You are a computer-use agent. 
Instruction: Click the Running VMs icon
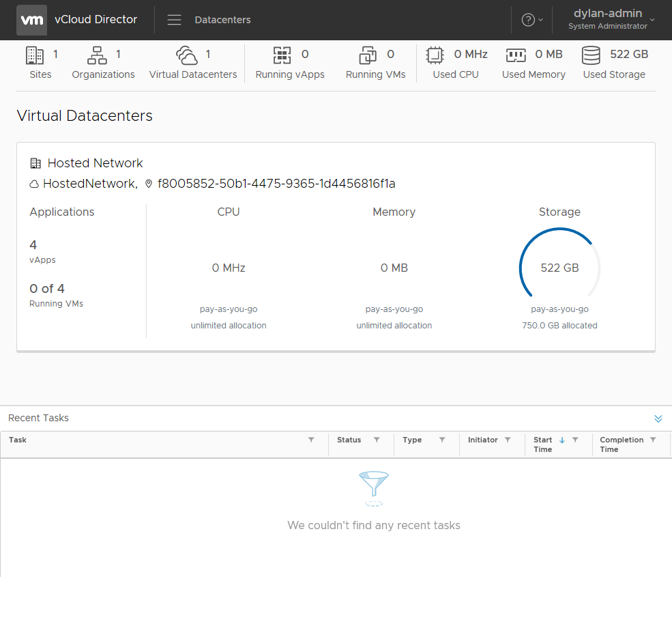point(368,55)
